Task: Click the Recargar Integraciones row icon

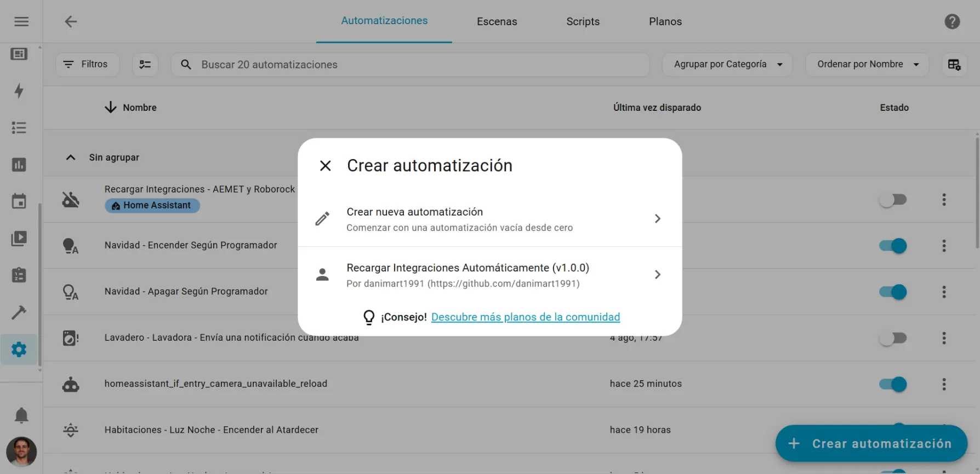Action: (x=71, y=199)
